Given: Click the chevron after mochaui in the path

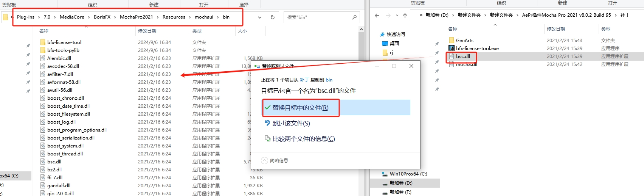Looking at the screenshot, I should pyautogui.click(x=218, y=17).
